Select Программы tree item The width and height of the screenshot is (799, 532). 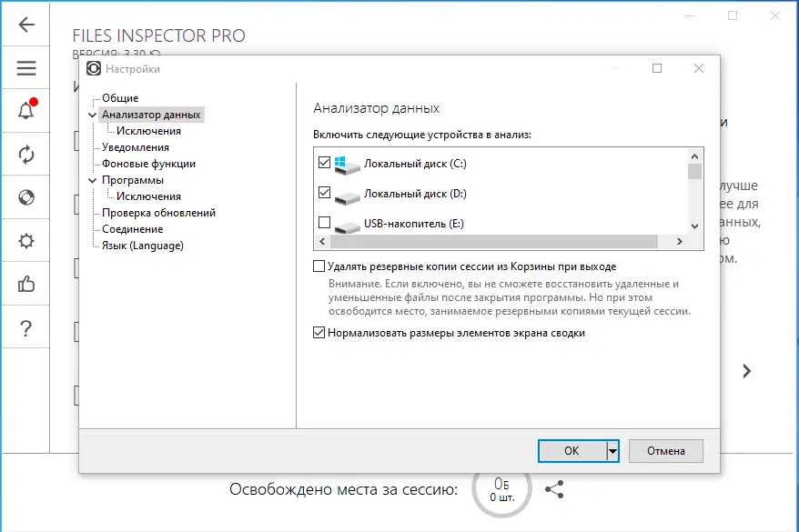(133, 180)
